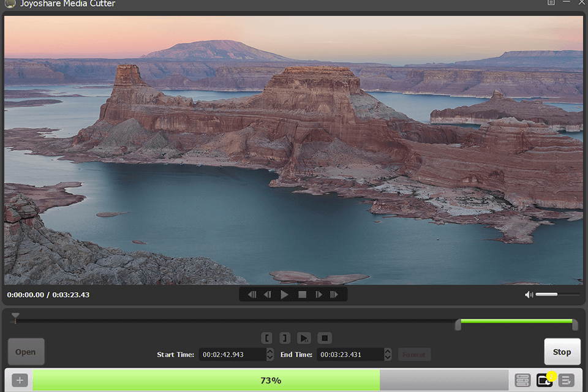588x392 pixels.
Task: Stop the conversion with the Stop button
Action: [x=562, y=352]
